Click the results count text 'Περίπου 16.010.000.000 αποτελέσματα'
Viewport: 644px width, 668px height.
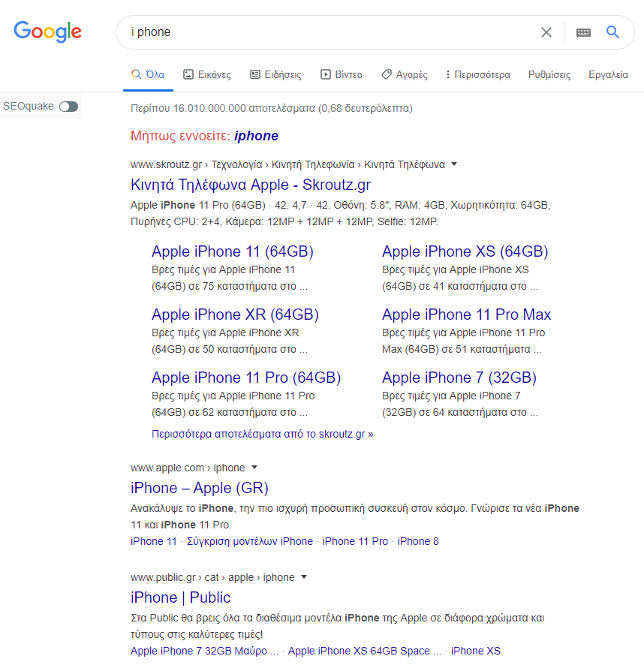click(x=223, y=108)
